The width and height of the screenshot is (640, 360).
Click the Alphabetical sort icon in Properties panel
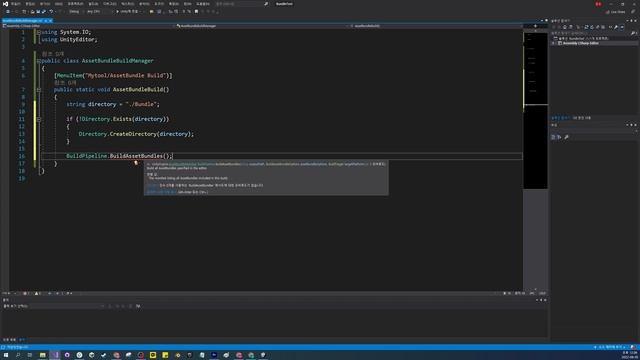point(559,137)
